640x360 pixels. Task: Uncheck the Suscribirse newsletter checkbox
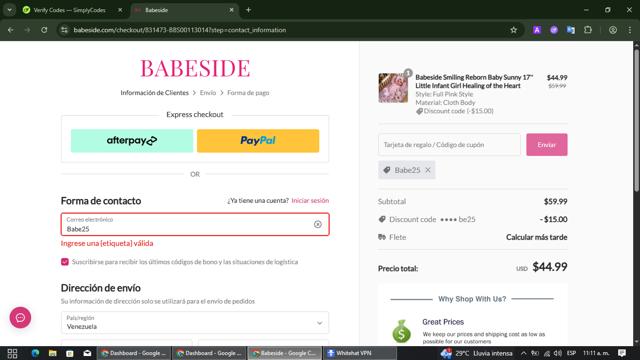[64, 262]
